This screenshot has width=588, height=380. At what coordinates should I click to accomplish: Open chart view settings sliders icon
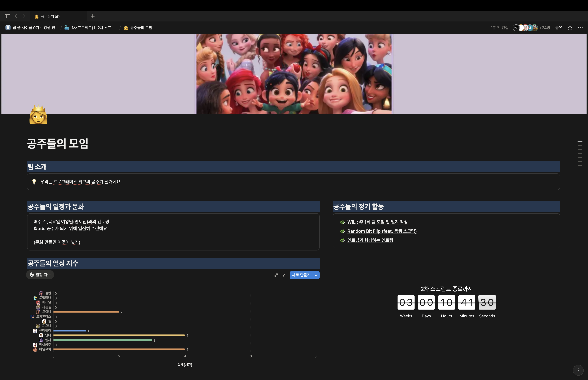click(284, 275)
